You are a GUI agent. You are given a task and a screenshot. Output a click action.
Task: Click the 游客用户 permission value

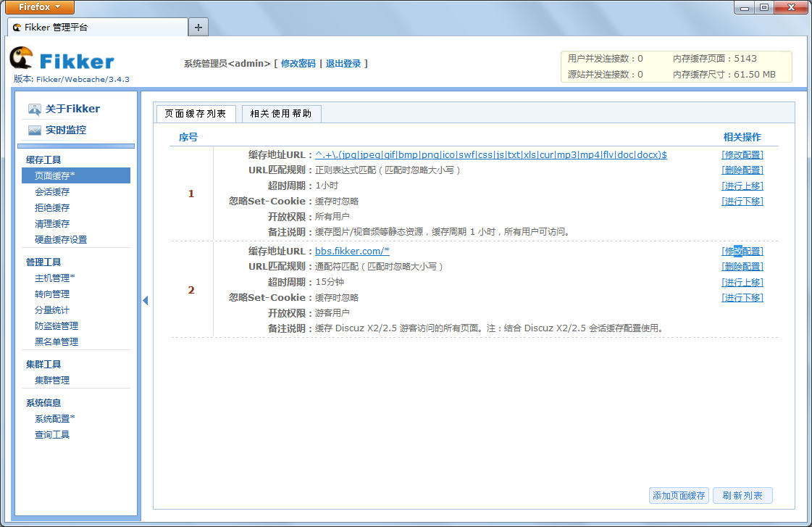coord(332,313)
